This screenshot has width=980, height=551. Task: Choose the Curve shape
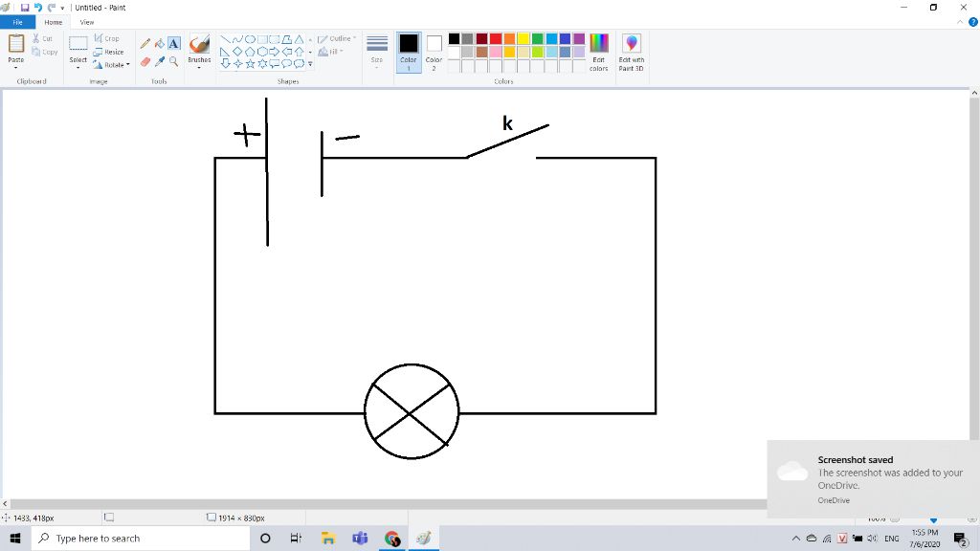pos(237,39)
